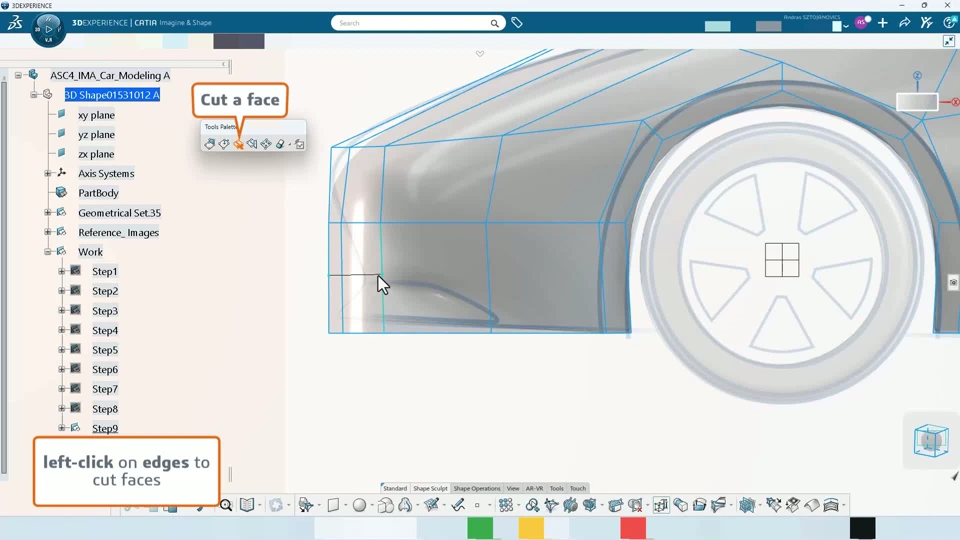
Task: Click the face extrude icon in Tools Palette
Action: click(x=209, y=144)
